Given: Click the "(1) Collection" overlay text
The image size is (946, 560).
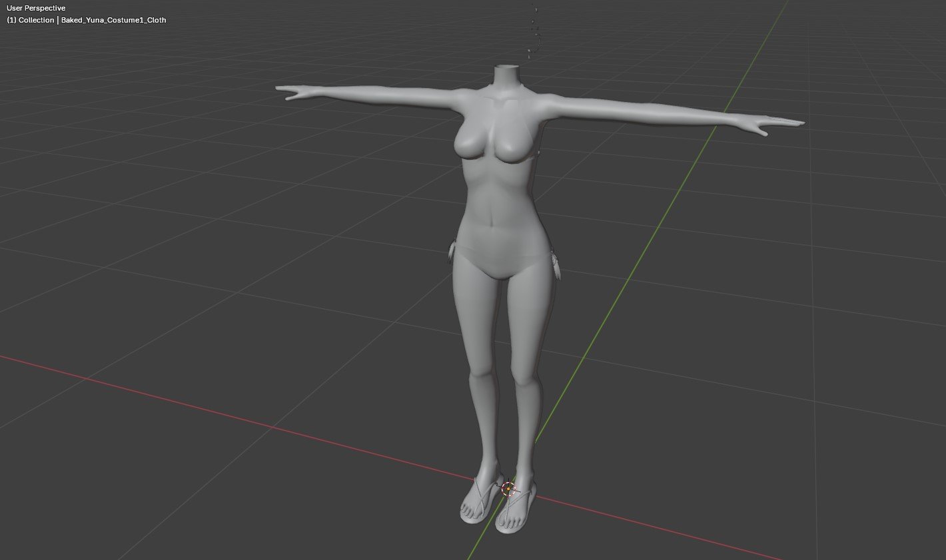Looking at the screenshot, I should point(31,20).
